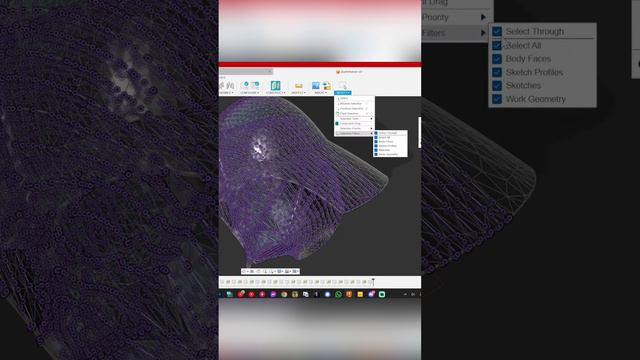Choose Freeform Selection from the Select menu
This screenshot has height=360, width=640.
point(354,109)
